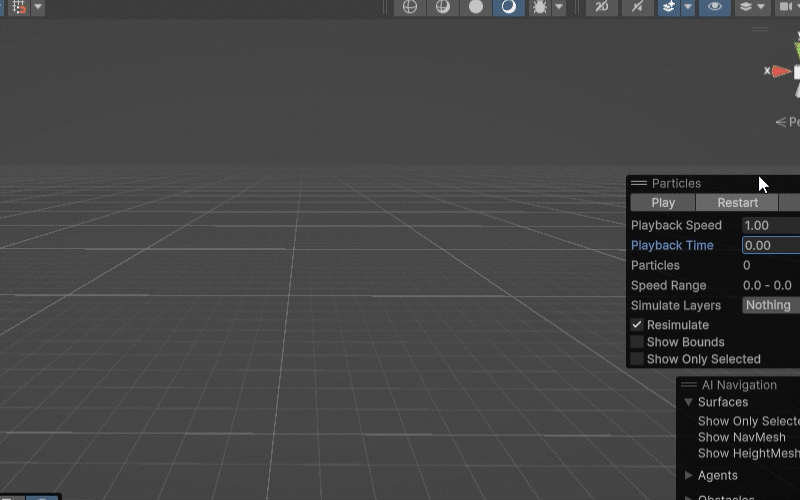
Task: Select shaded wireframe draw mode icon
Action: pyautogui.click(x=442, y=6)
